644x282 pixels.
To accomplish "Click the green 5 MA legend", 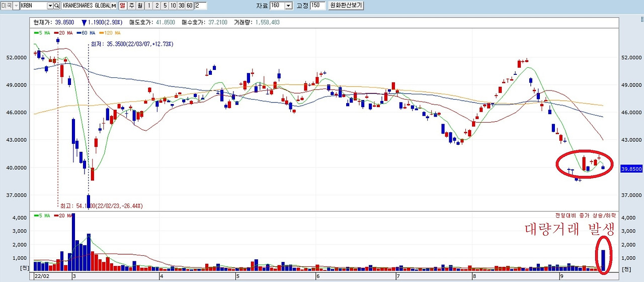I will (42, 33).
